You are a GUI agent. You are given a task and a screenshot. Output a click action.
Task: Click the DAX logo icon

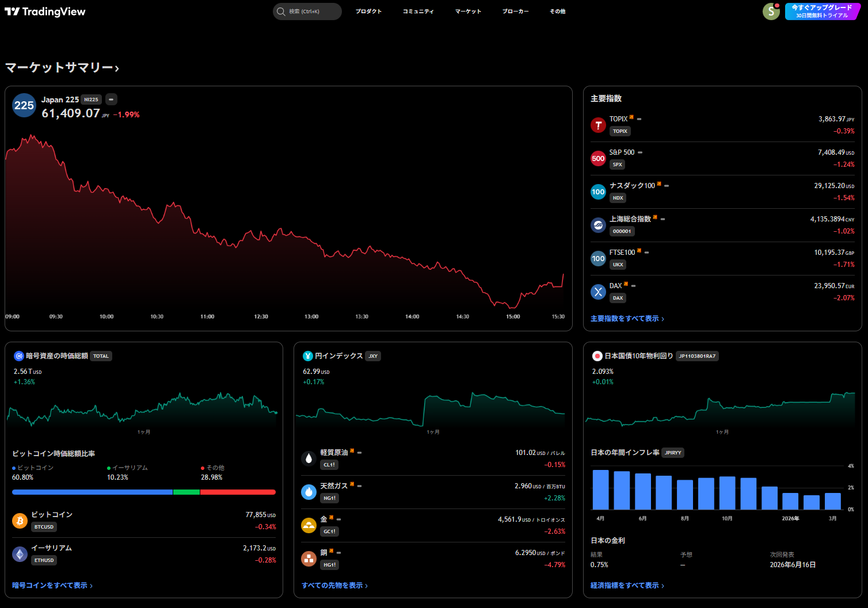click(599, 292)
